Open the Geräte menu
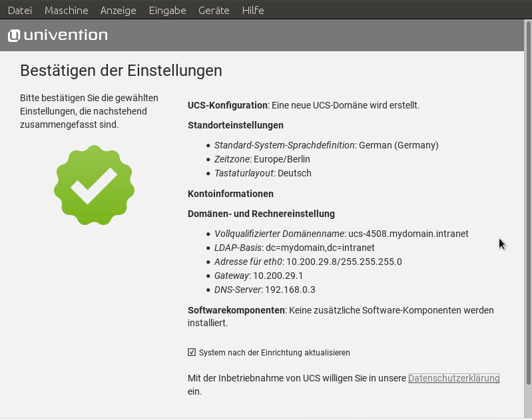This screenshot has width=532, height=420. click(214, 10)
